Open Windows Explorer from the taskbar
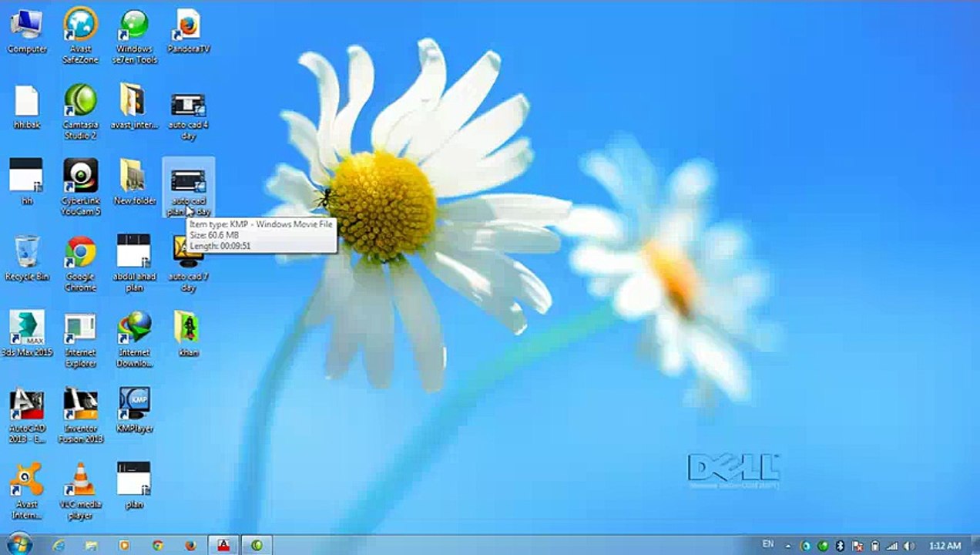980x555 pixels. point(92,545)
